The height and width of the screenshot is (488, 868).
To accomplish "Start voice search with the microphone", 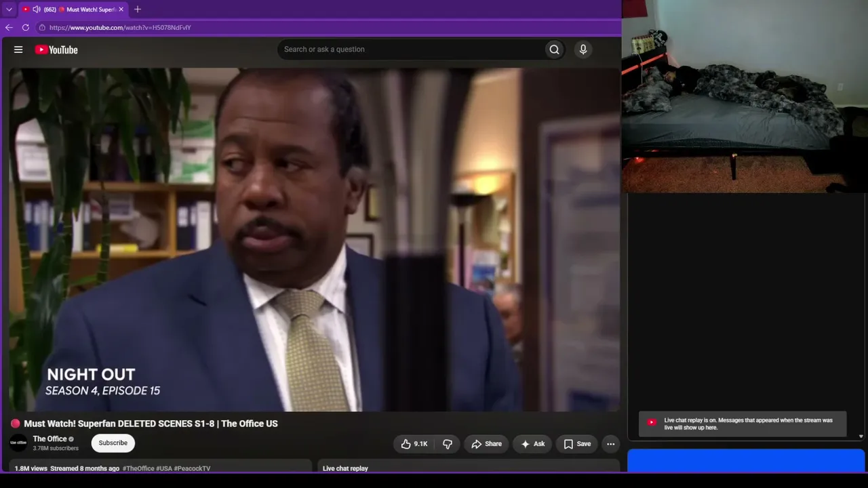I will pyautogui.click(x=583, y=49).
